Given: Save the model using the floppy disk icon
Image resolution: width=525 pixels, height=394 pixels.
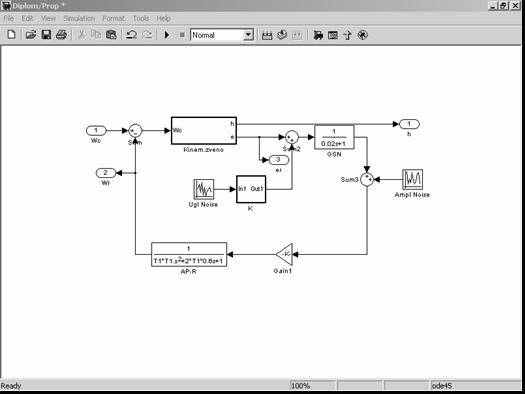Looking at the screenshot, I should [x=46, y=34].
